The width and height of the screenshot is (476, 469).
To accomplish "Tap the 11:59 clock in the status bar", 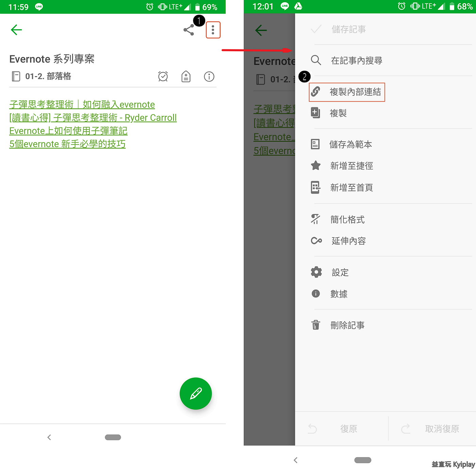I will (x=18, y=7).
